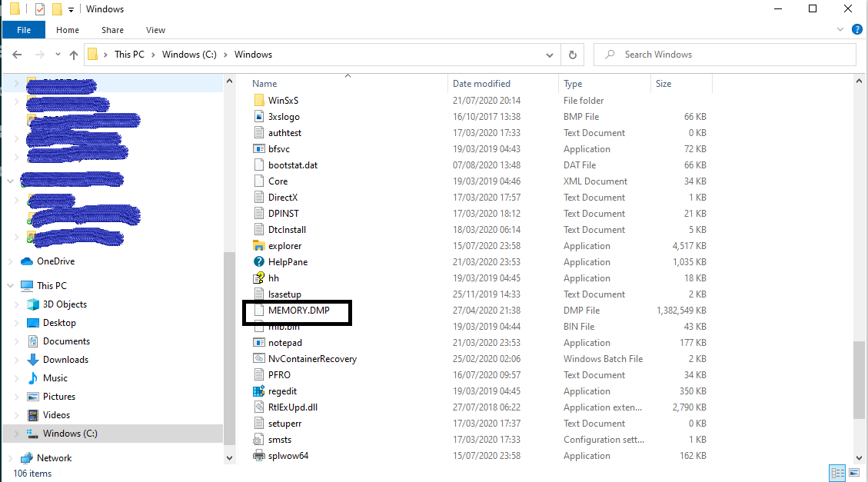Screen dimensions: 868x482
Task: Switch to Large icons view layout icon
Action: tap(854, 473)
